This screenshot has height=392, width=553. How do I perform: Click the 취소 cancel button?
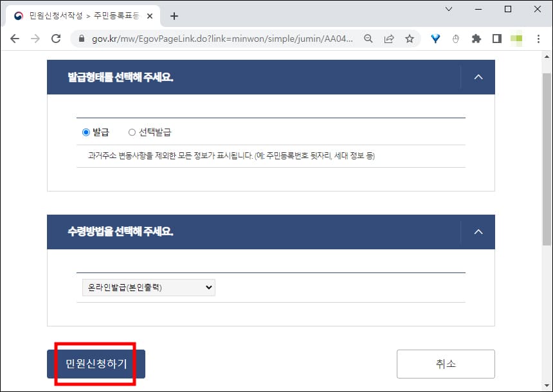click(x=446, y=364)
